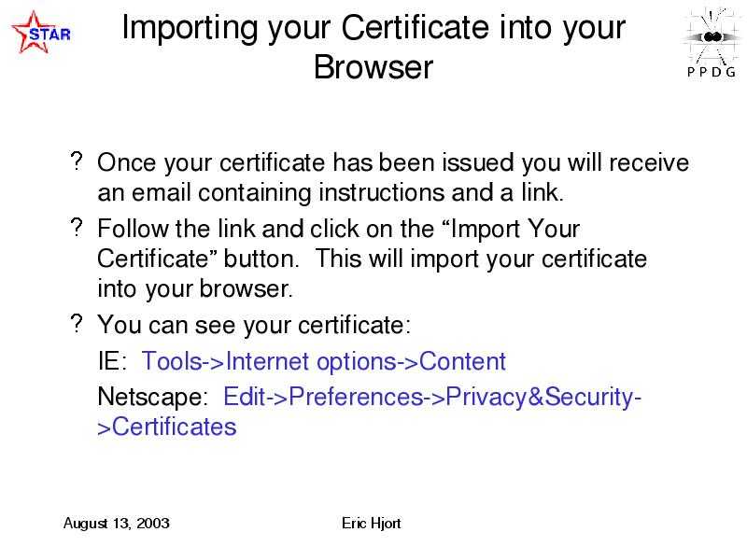Click the word Browser in the title
Viewport: 747px width, 560px height.
coord(373,66)
